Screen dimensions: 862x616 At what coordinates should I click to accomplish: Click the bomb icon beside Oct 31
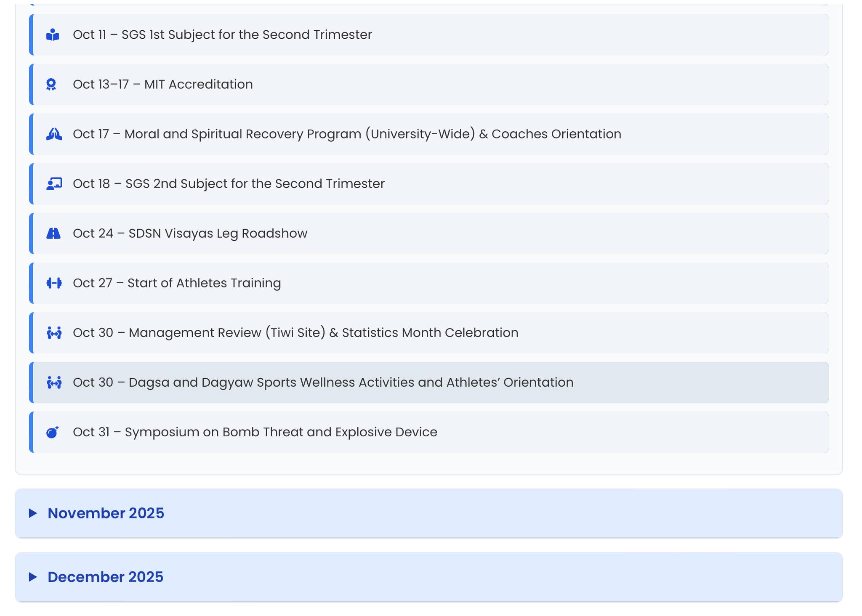52,432
